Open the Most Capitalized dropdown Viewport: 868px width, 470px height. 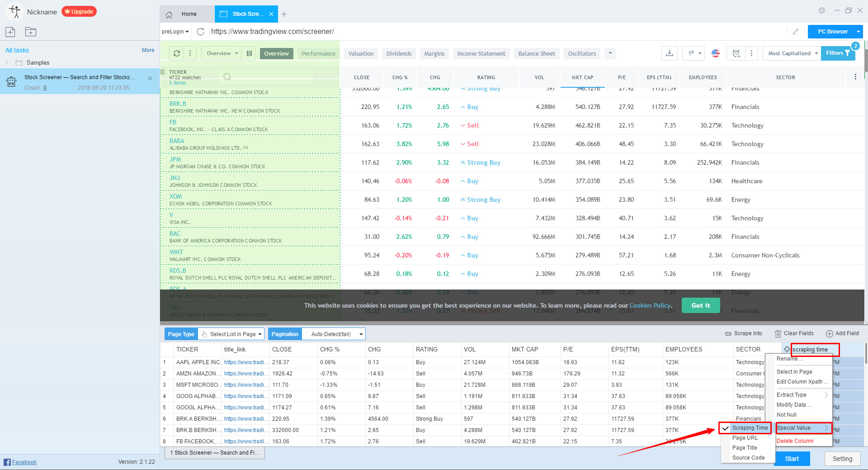tap(791, 53)
